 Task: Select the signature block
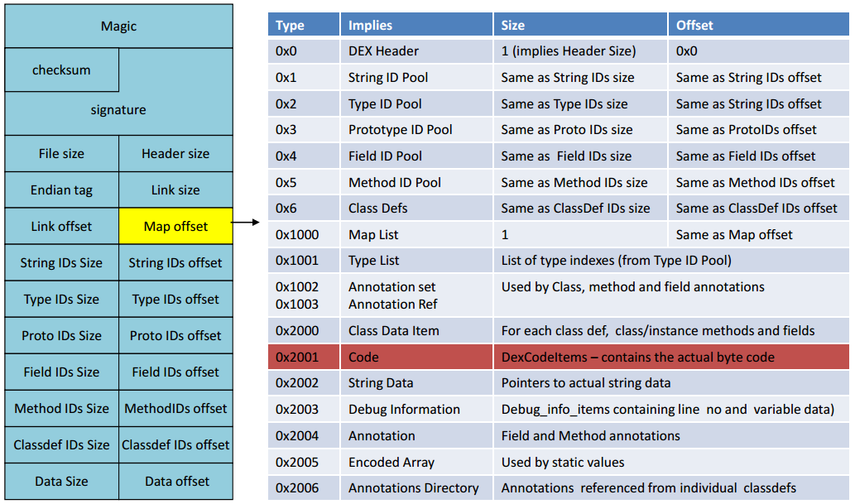(x=119, y=109)
